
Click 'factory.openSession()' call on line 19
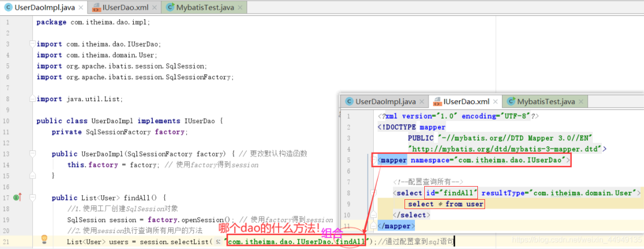(x=191, y=220)
